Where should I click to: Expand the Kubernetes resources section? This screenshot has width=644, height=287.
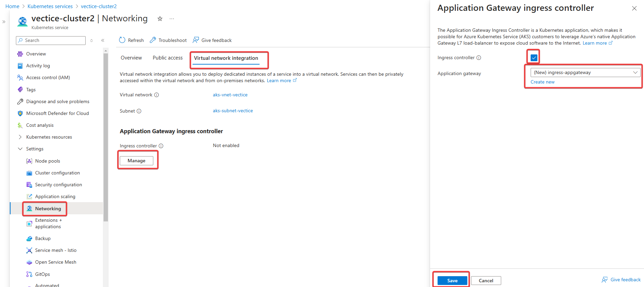click(x=20, y=137)
